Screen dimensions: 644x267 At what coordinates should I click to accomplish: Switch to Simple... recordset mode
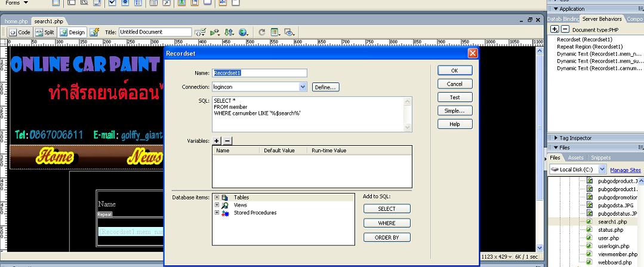455,111
